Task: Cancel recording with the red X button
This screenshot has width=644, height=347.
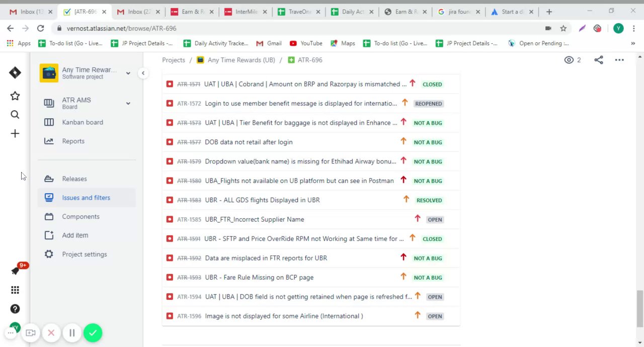Action: point(51,333)
